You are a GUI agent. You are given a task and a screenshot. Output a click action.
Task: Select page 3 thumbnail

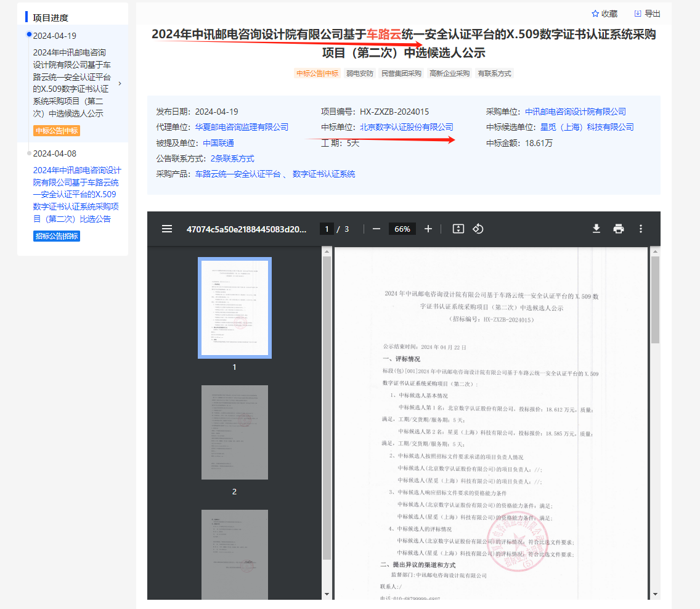tap(235, 555)
